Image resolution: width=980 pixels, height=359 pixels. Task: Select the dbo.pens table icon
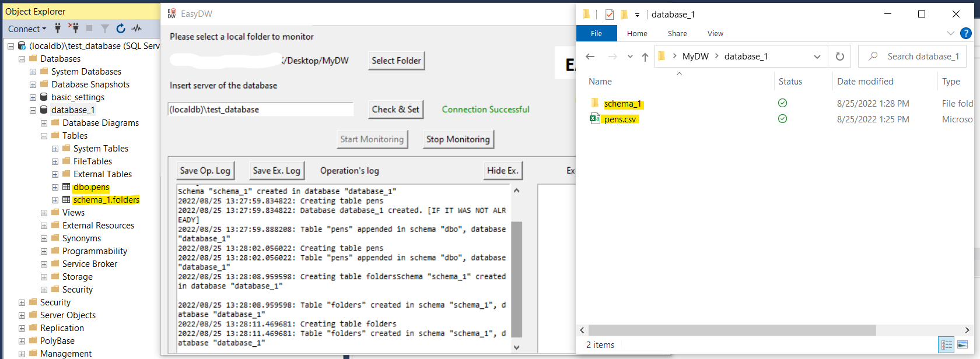coord(66,187)
